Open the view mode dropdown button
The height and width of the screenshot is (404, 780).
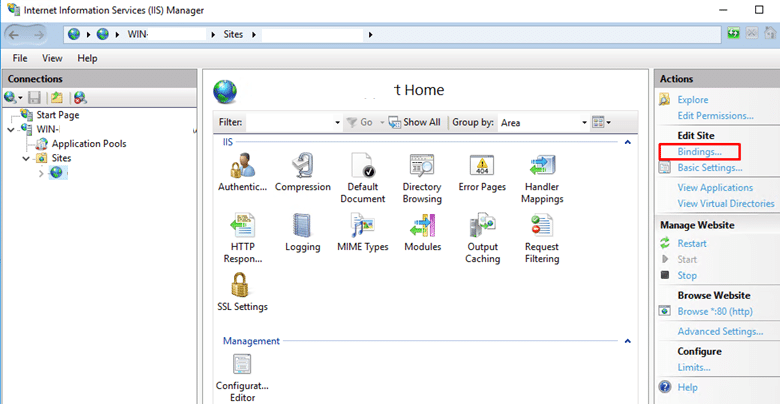[x=601, y=122]
